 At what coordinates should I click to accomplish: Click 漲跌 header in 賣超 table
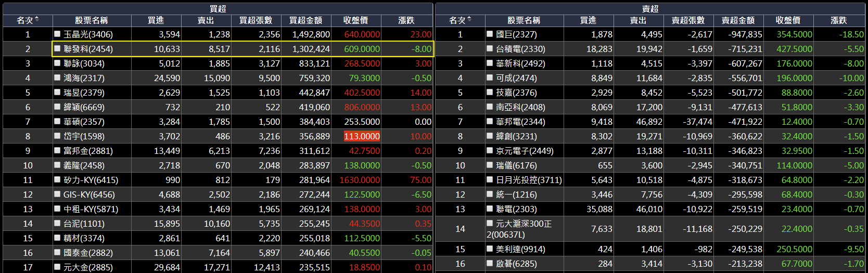click(x=839, y=20)
